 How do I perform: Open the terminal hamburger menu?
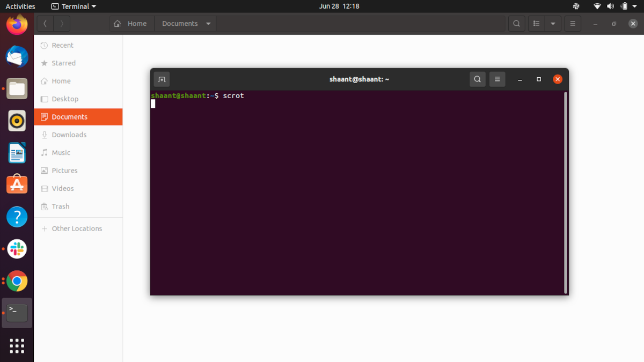pos(497,79)
